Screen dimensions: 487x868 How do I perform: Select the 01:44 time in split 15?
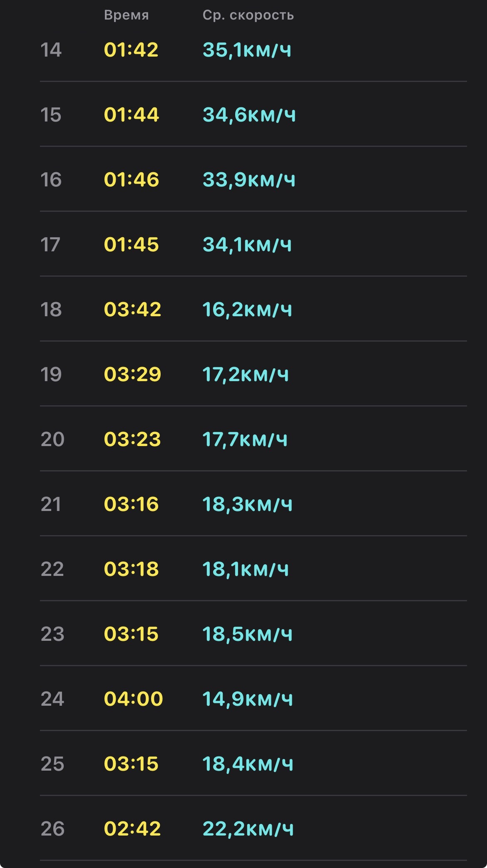point(131,115)
